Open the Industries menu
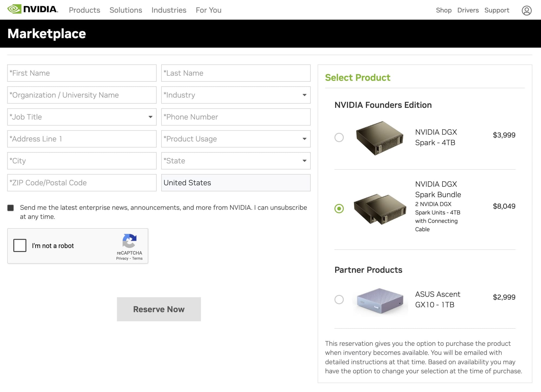Viewport: 541px width, 392px height. [169, 10]
